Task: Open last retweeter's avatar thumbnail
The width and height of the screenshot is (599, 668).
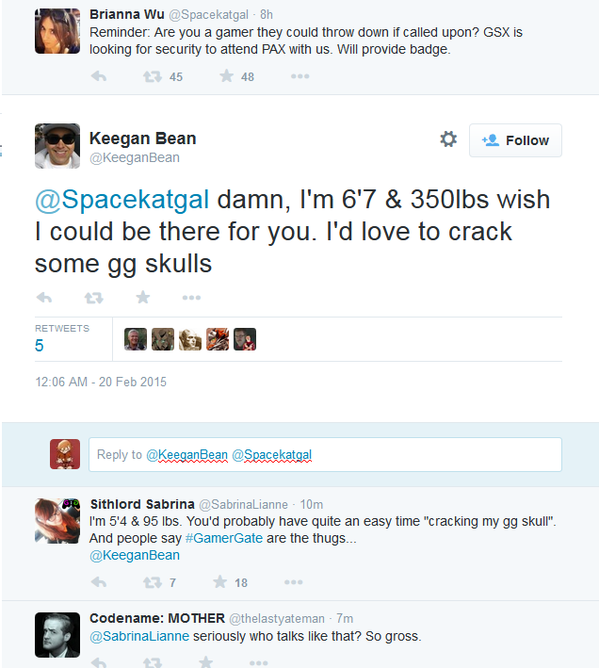Action: (x=245, y=339)
